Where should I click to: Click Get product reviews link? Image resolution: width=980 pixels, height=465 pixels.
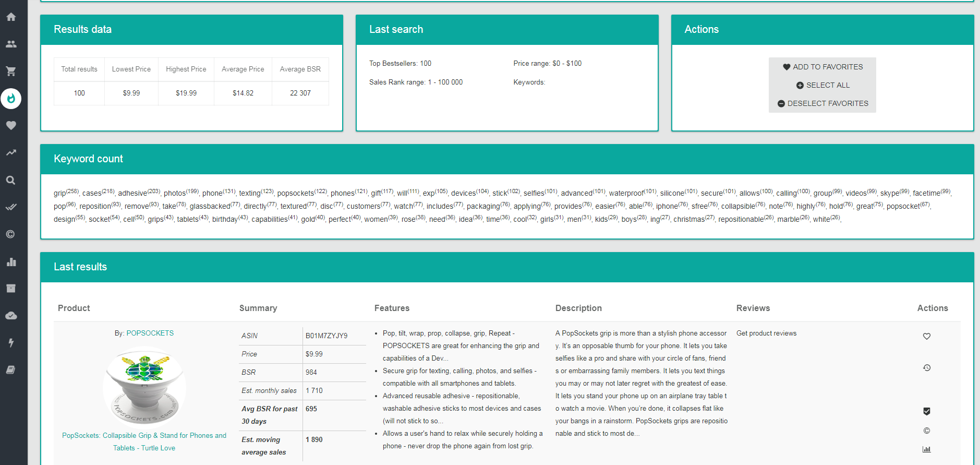pyautogui.click(x=766, y=333)
